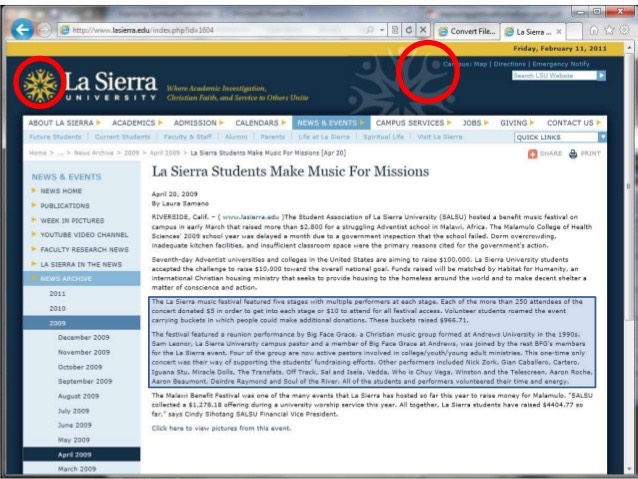This screenshot has height=479, width=638.
Task: Open the October 2009 archive
Action: 80,367
